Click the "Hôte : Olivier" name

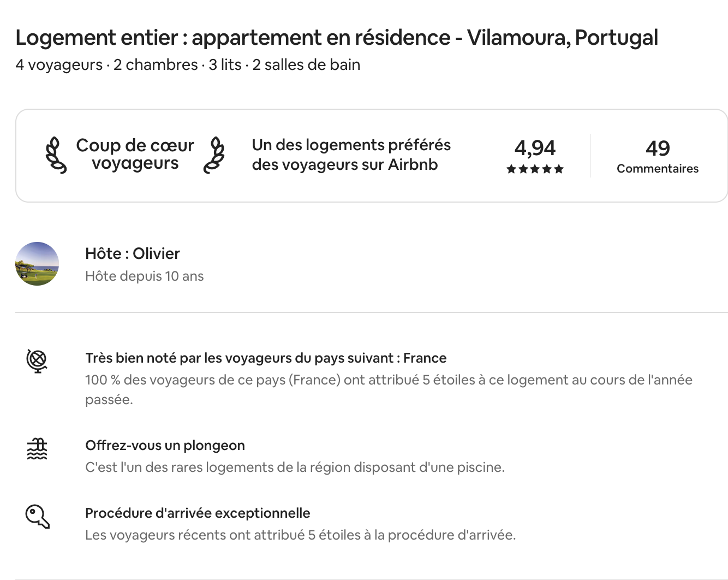[x=133, y=253]
